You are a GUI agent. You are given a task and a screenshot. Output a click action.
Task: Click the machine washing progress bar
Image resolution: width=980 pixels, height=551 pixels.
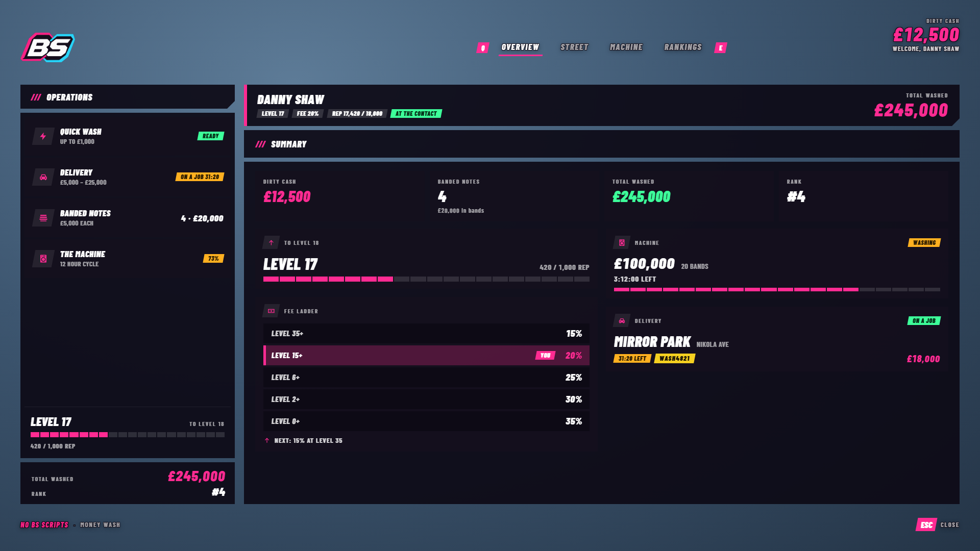click(x=777, y=289)
